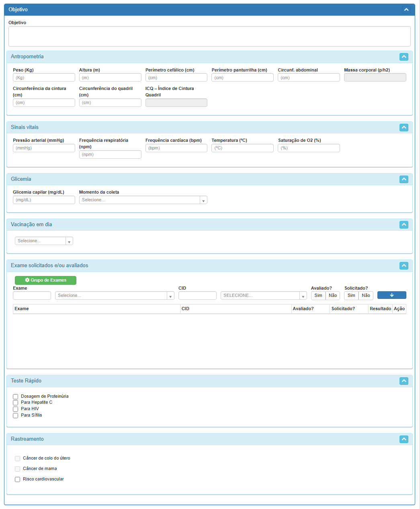Viewport: 420px width, 509px height.
Task: Click the Peso (Kg) input field
Action: [44, 78]
